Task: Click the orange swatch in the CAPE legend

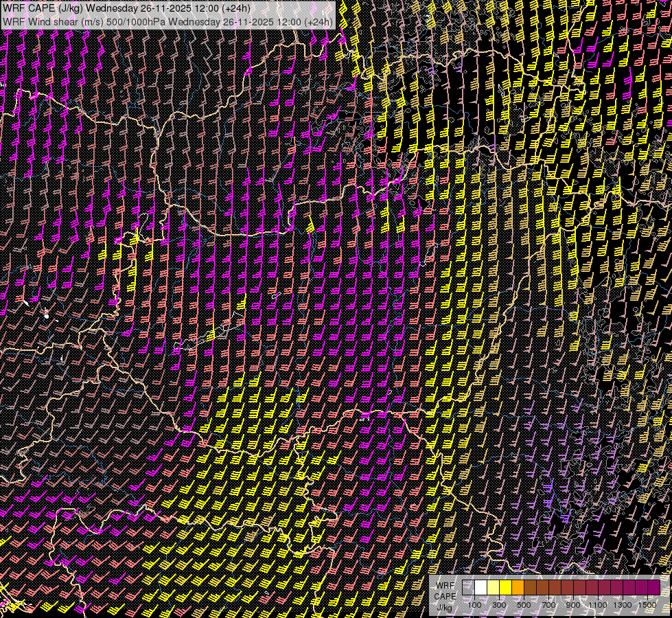Action: pos(518,588)
